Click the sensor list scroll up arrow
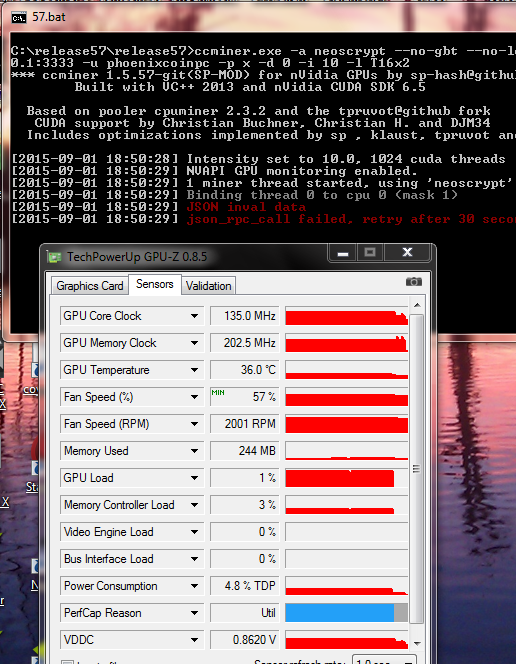516x664 pixels. click(x=417, y=305)
